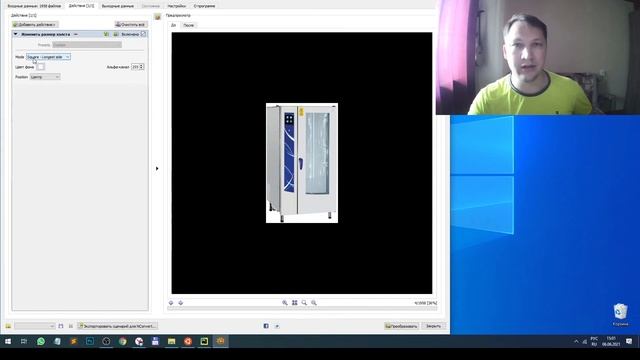640x360 pixels.
Task: Open Google Chrome from the taskbar
Action: (x=122, y=341)
